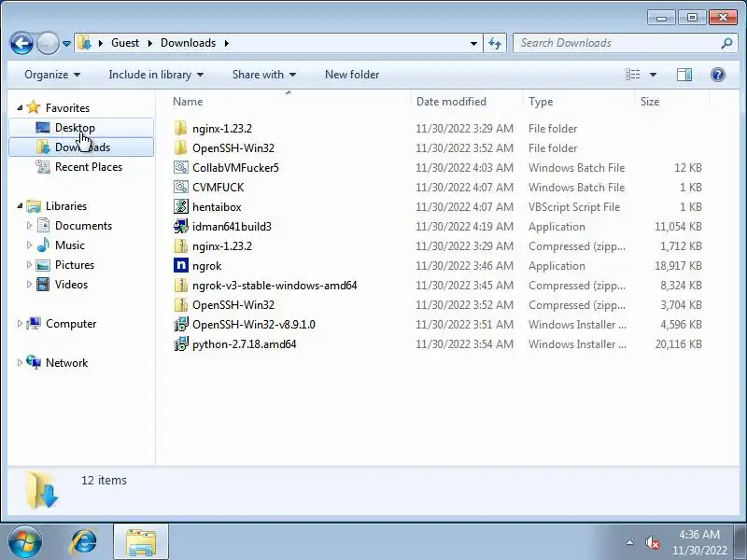The width and height of the screenshot is (747, 560).
Task: Select the nginx-1.23.2 compressed zip icon
Action: (x=180, y=245)
